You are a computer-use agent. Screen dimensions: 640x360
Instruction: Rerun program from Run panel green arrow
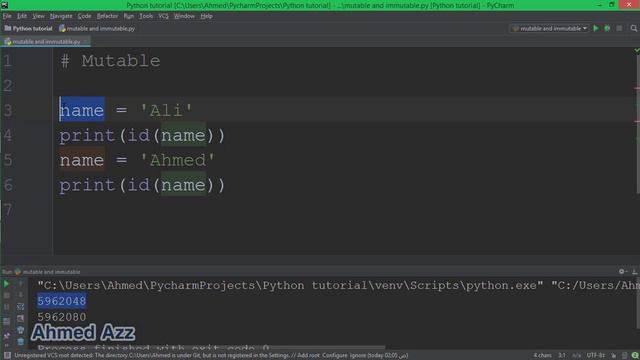click(x=6, y=284)
